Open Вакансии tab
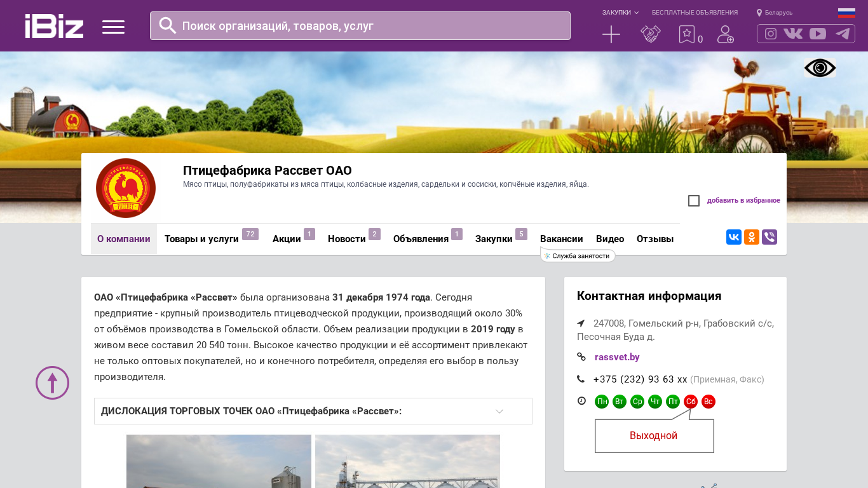 (562, 239)
